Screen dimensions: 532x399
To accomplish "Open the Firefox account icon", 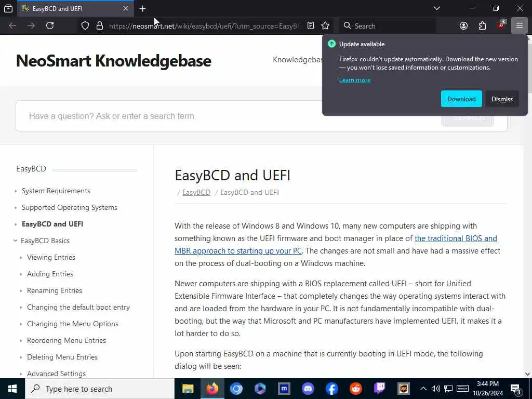I will [x=463, y=26].
